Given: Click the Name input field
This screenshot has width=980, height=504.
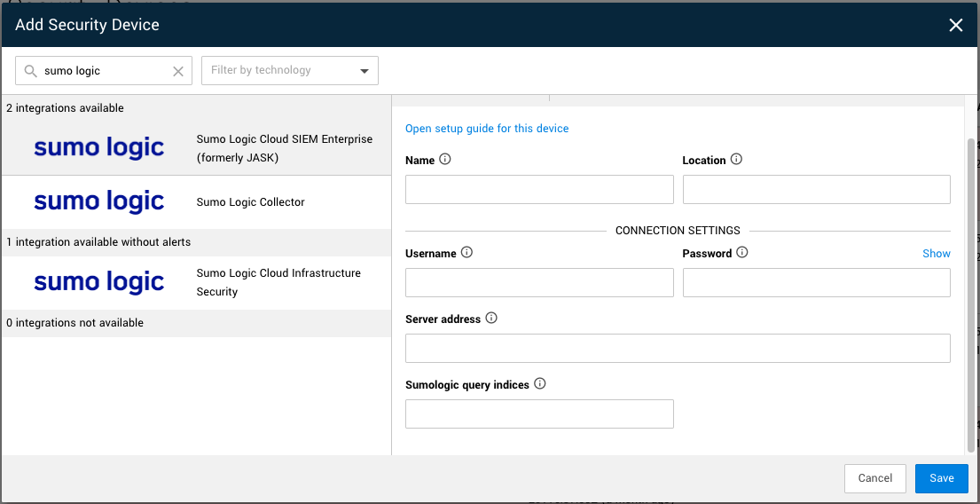Looking at the screenshot, I should point(539,190).
